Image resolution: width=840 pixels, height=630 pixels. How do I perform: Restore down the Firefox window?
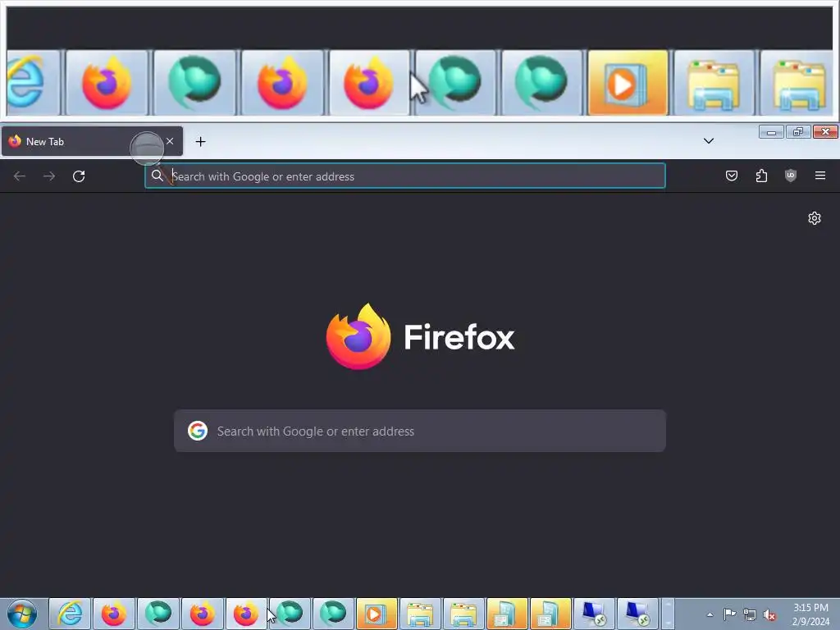pos(798,132)
